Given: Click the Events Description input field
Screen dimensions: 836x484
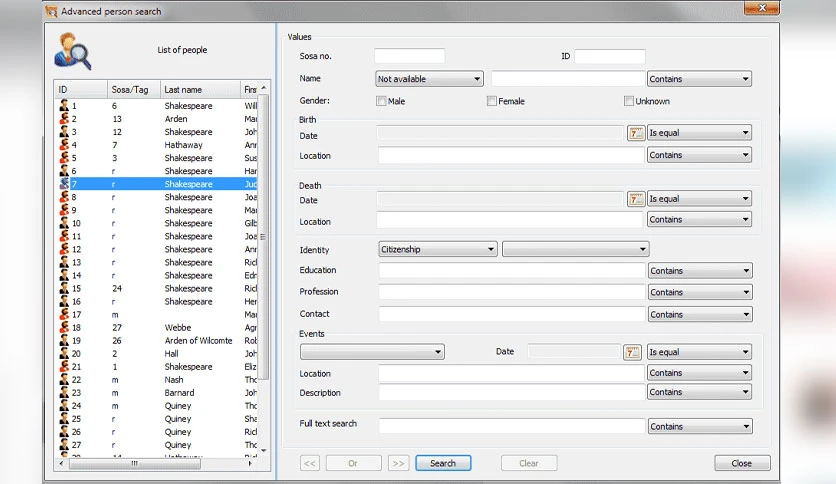Looking at the screenshot, I should tap(512, 392).
